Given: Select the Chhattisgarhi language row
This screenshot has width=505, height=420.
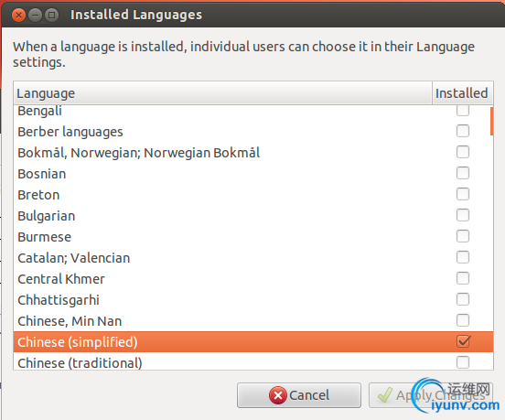Looking at the screenshot, I should 253,300.
